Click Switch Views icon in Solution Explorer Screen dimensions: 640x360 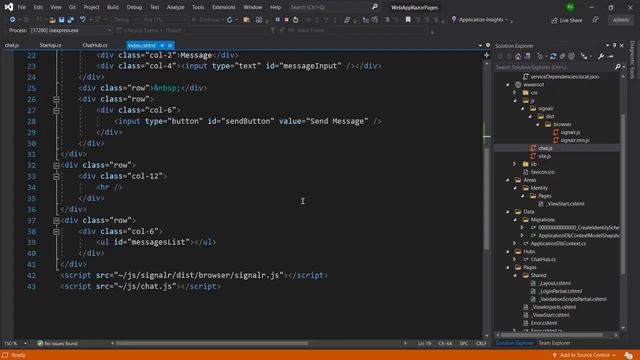pyautogui.click(x=527, y=56)
